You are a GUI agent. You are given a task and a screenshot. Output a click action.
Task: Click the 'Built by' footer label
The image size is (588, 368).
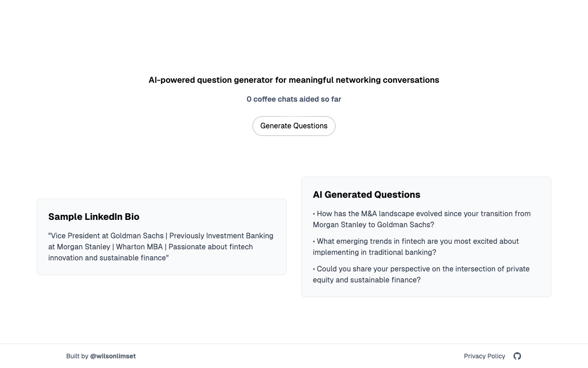[x=77, y=356]
